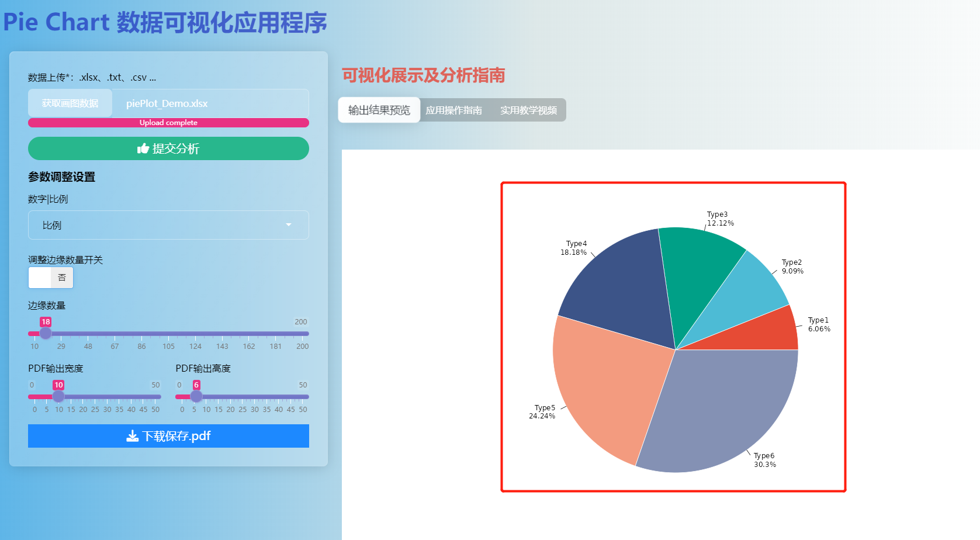The height and width of the screenshot is (540, 980).
Task: Select the 输出结果预览 tab
Action: pyautogui.click(x=379, y=110)
